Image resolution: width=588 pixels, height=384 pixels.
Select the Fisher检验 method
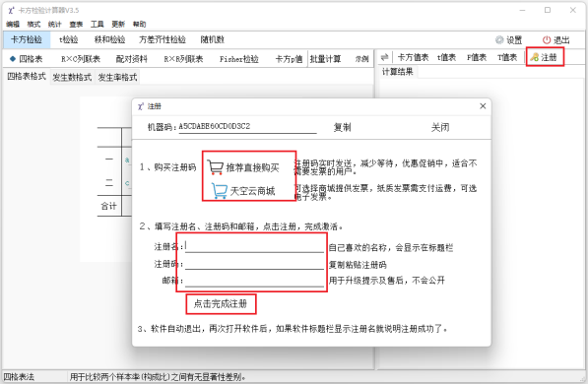tap(239, 59)
